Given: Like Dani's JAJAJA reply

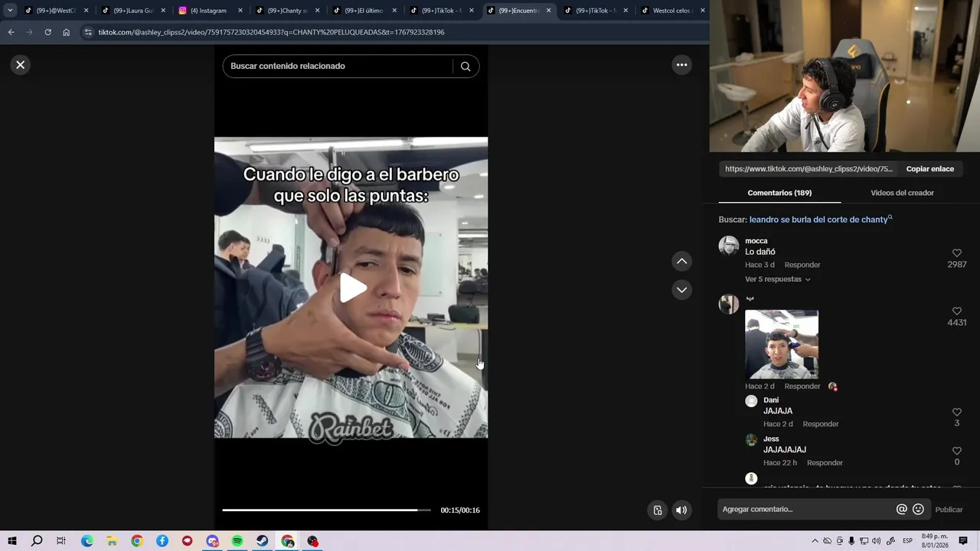Looking at the screenshot, I should tap(956, 412).
